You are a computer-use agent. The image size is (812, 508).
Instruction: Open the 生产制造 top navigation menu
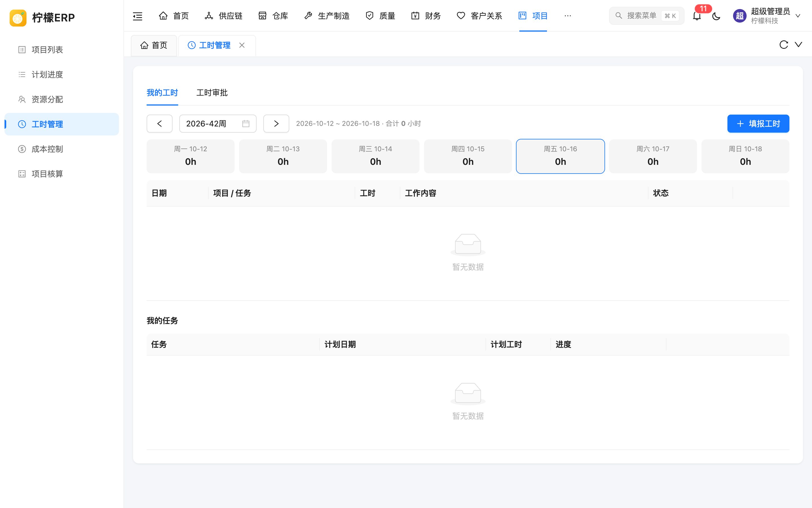click(x=327, y=16)
